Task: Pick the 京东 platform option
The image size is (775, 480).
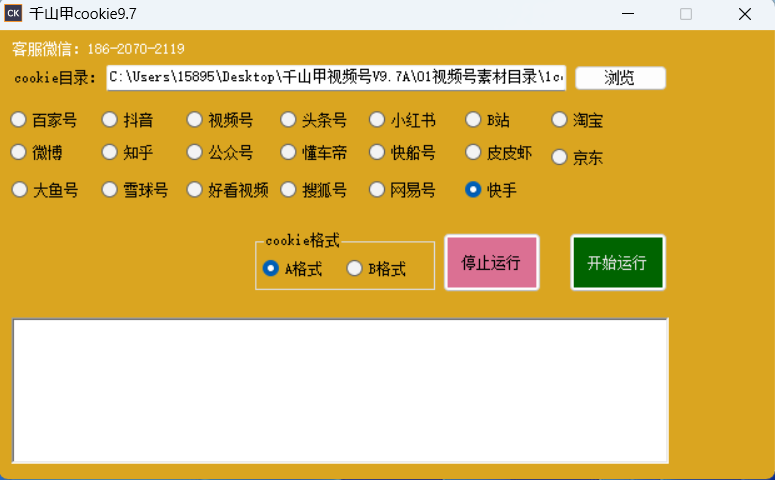Action: pos(560,157)
